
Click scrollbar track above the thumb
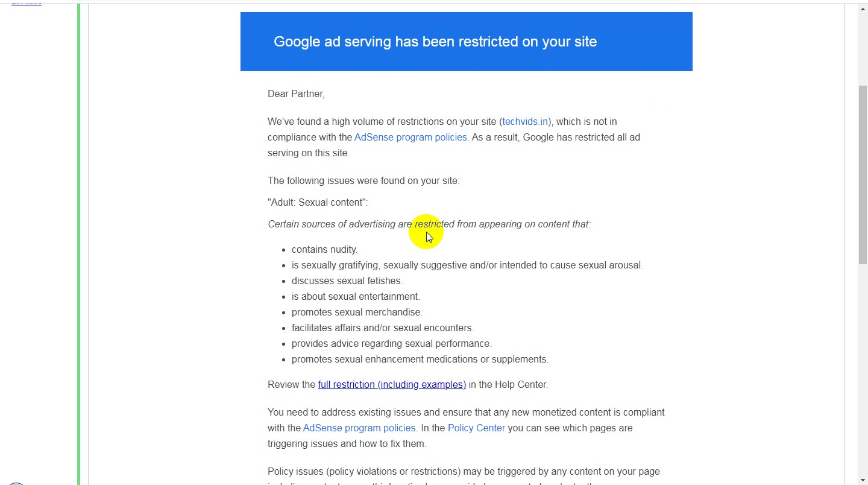click(863, 49)
